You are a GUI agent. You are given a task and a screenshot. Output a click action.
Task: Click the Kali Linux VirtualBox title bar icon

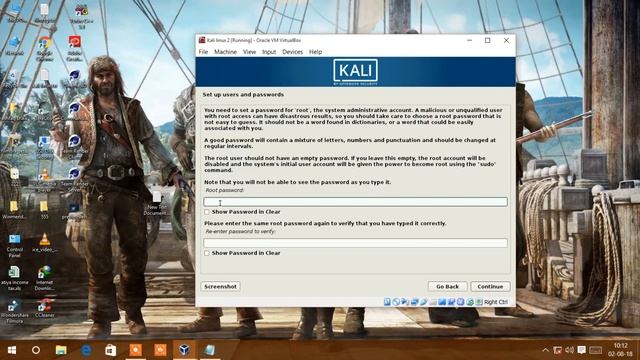pyautogui.click(x=202, y=40)
